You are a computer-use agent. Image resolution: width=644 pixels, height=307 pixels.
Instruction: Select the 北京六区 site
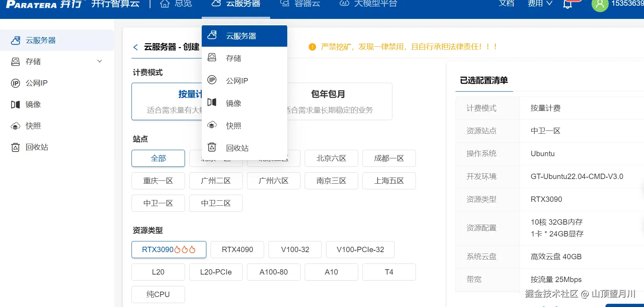coord(331,158)
